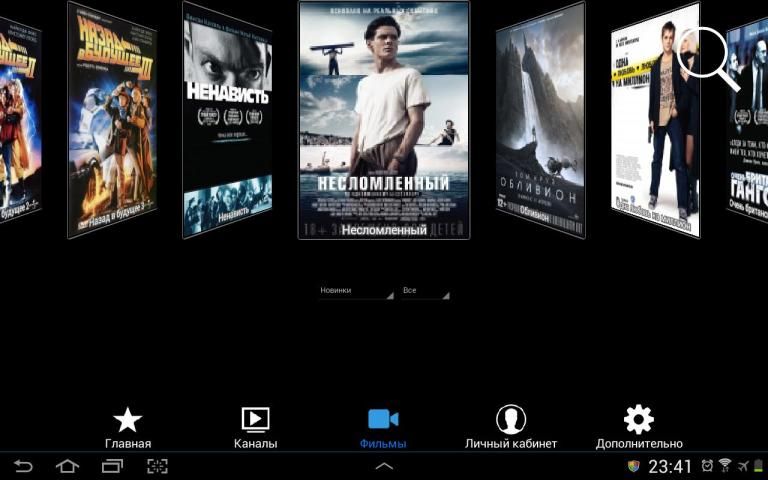Image resolution: width=768 pixels, height=480 pixels.
Task: Expand the Новинки sort dropdown
Action: coord(356,291)
